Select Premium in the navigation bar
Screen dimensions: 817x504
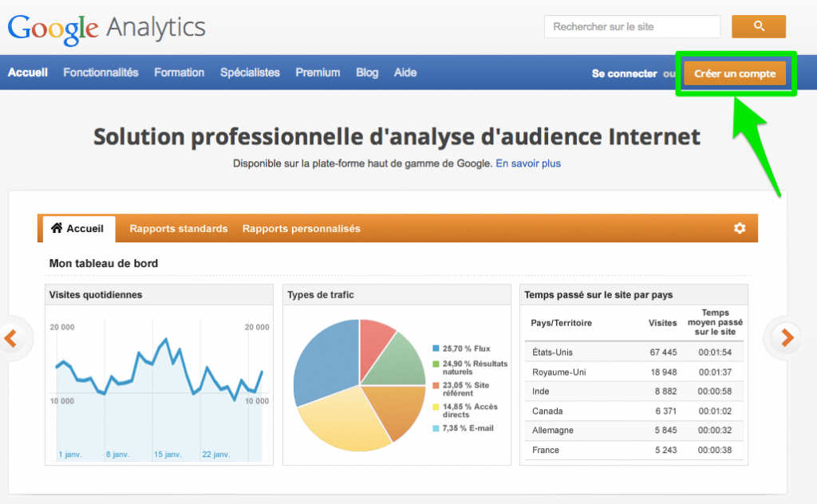tap(318, 73)
